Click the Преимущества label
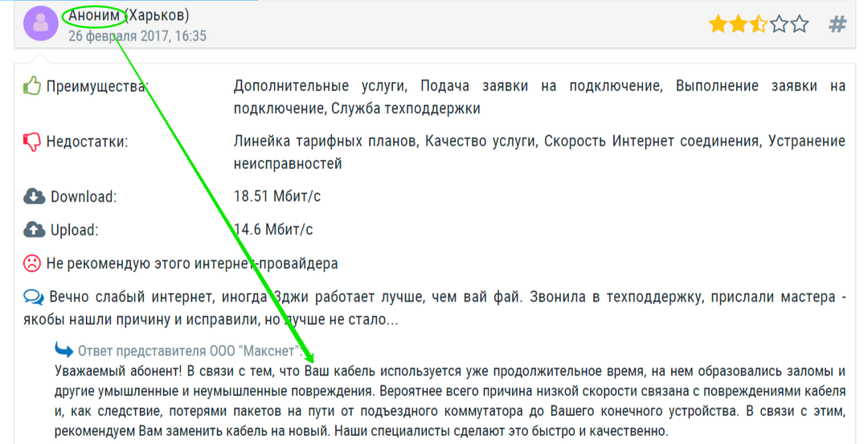 (97, 87)
